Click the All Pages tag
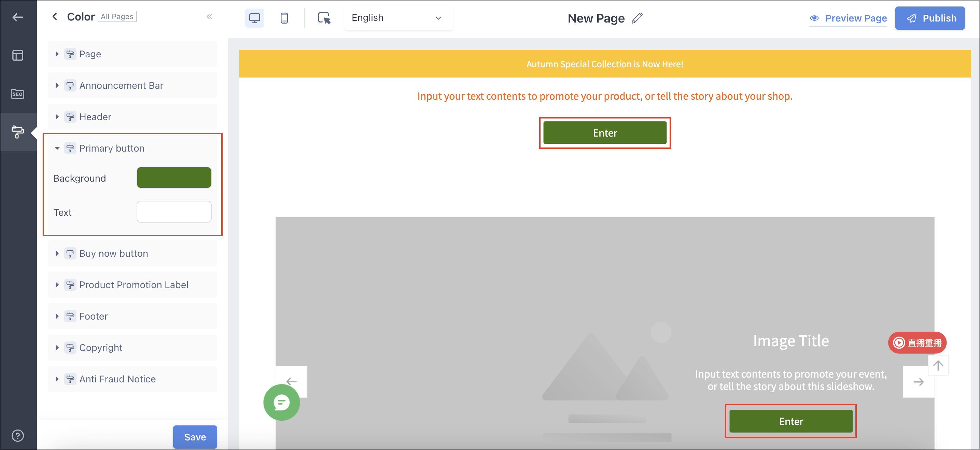 click(117, 16)
